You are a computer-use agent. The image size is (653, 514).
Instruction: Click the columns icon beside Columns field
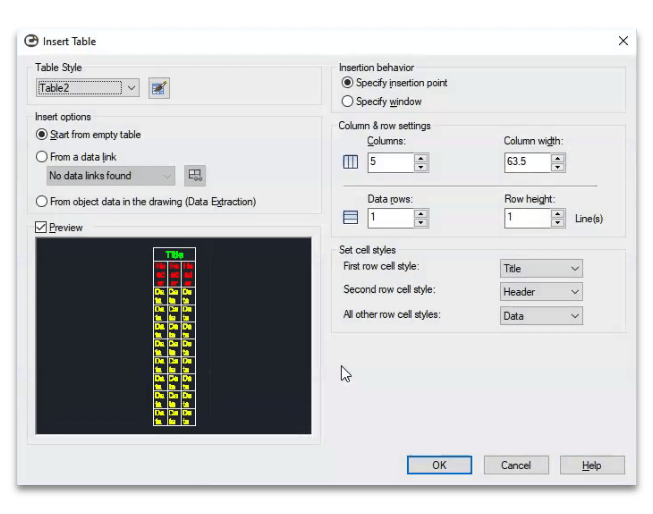(x=350, y=162)
